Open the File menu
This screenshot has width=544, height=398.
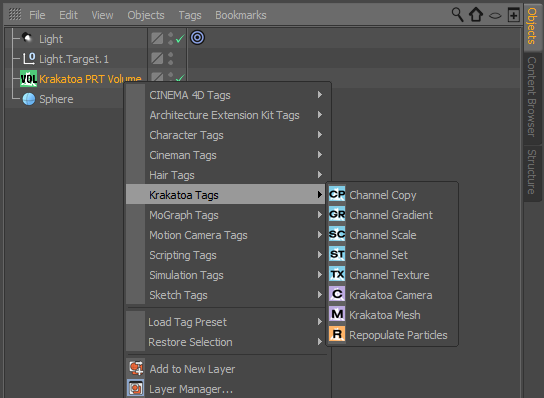click(37, 15)
